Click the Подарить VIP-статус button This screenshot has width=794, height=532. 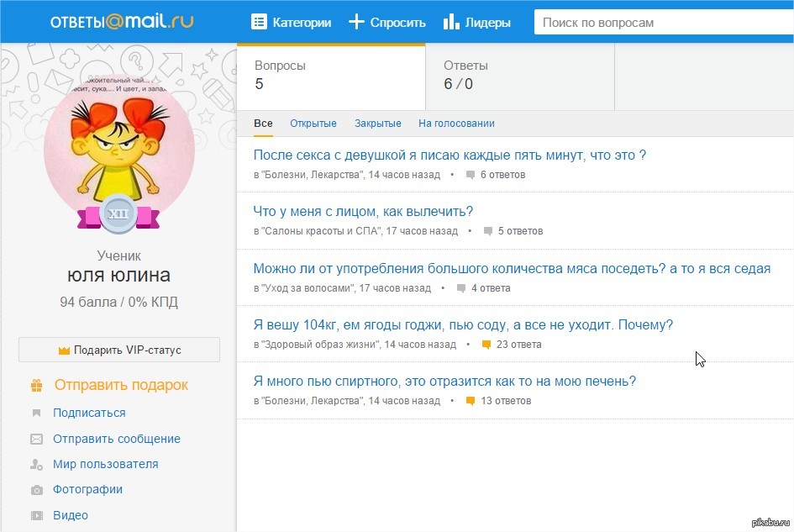tap(119, 350)
